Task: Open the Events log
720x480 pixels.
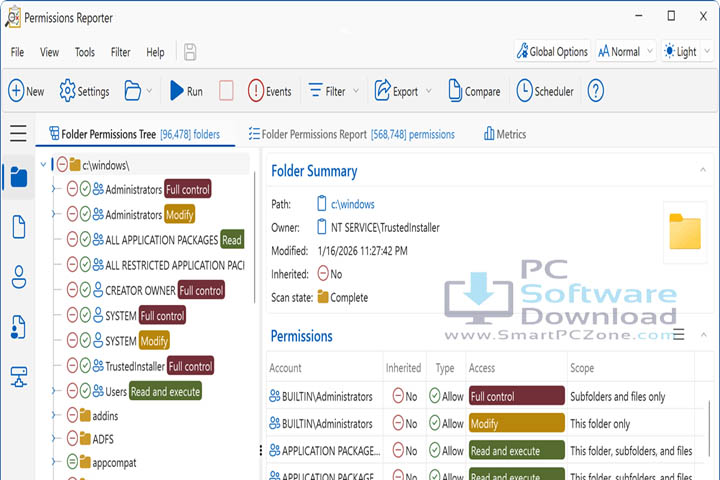Action: tap(270, 91)
